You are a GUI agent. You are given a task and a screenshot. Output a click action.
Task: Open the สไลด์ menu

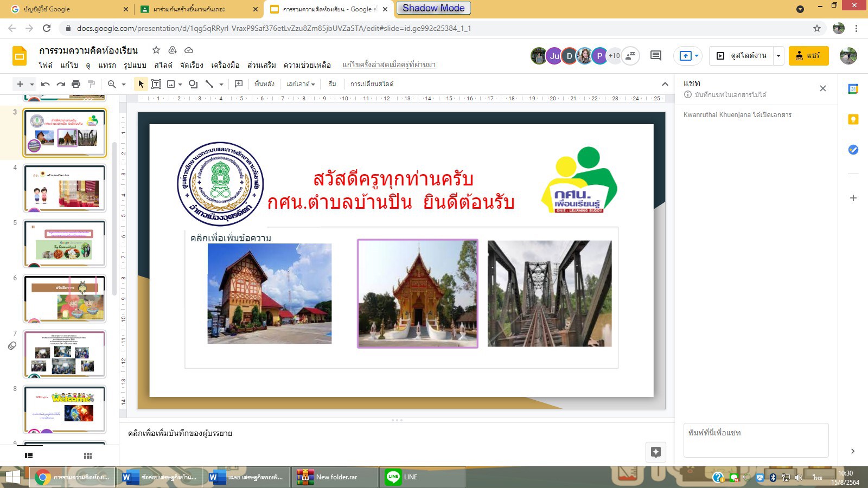click(x=163, y=65)
